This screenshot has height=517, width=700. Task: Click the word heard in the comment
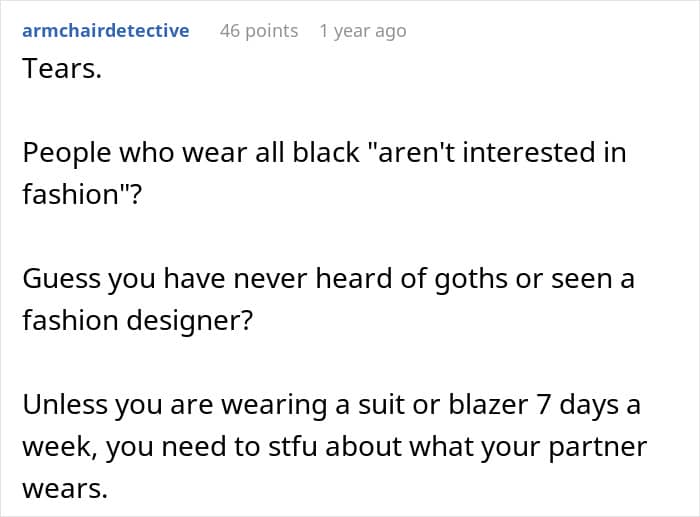point(354,278)
